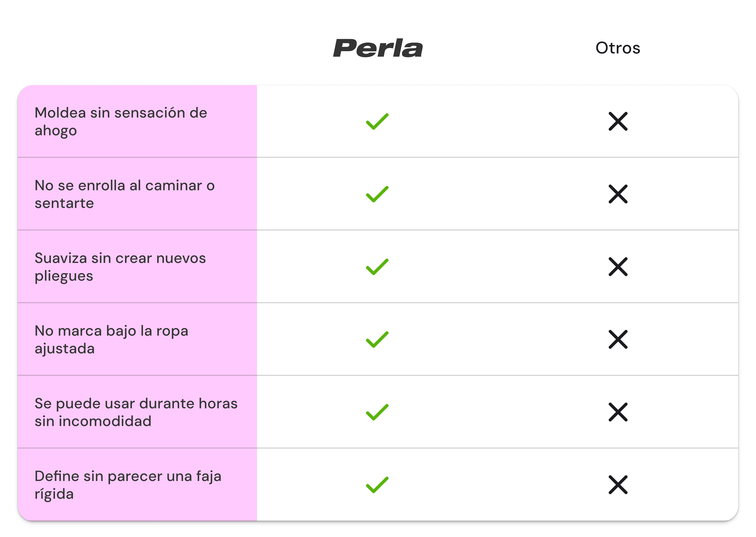Click X mark for Define sin parecer faja
Image resolution: width=756 pixels, height=537 pixels.
coord(618,485)
